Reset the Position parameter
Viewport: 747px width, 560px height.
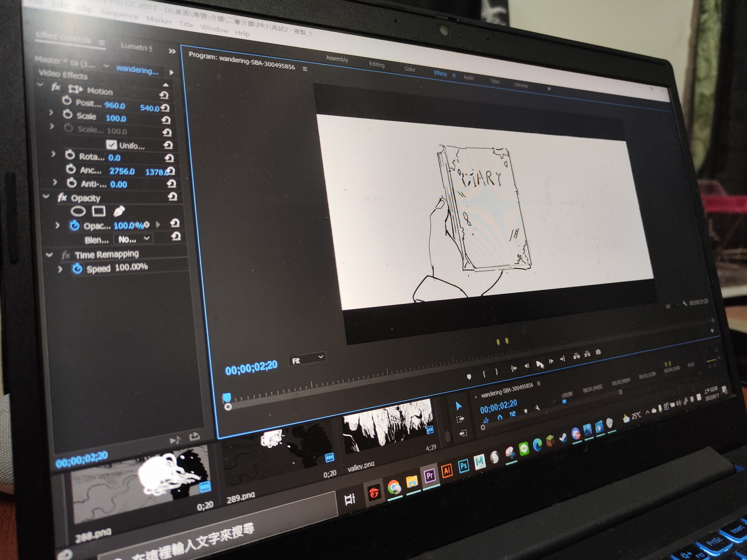165,108
